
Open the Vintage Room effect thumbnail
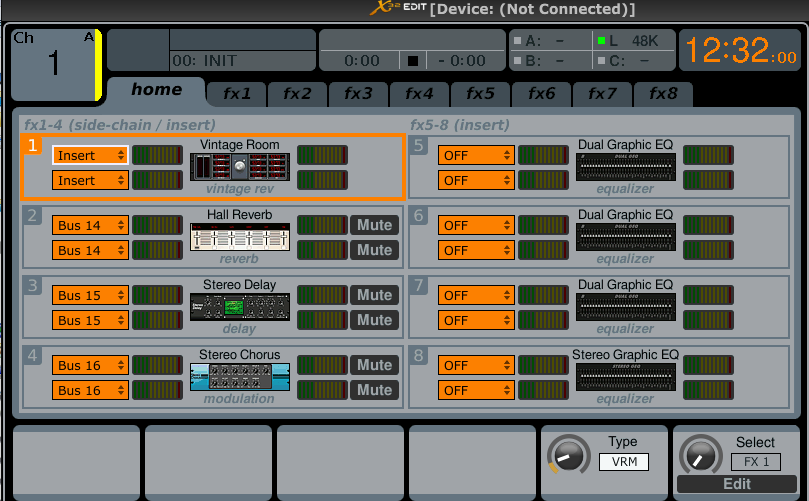(240, 167)
